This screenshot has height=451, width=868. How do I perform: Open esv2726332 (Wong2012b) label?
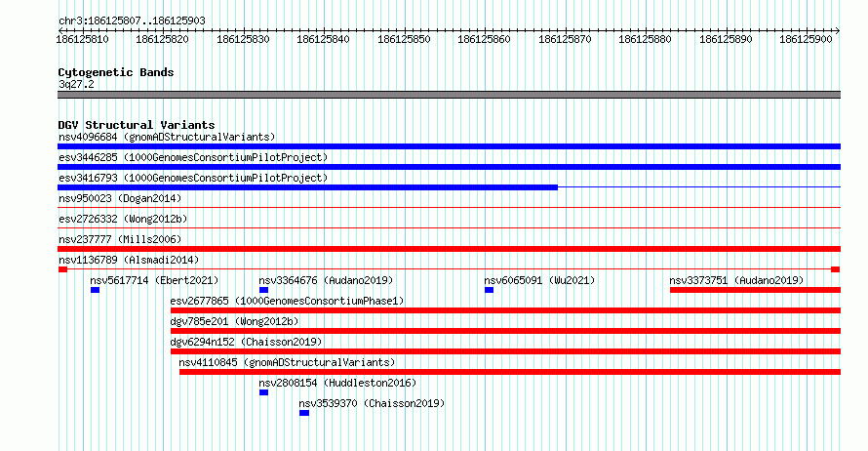point(123,219)
